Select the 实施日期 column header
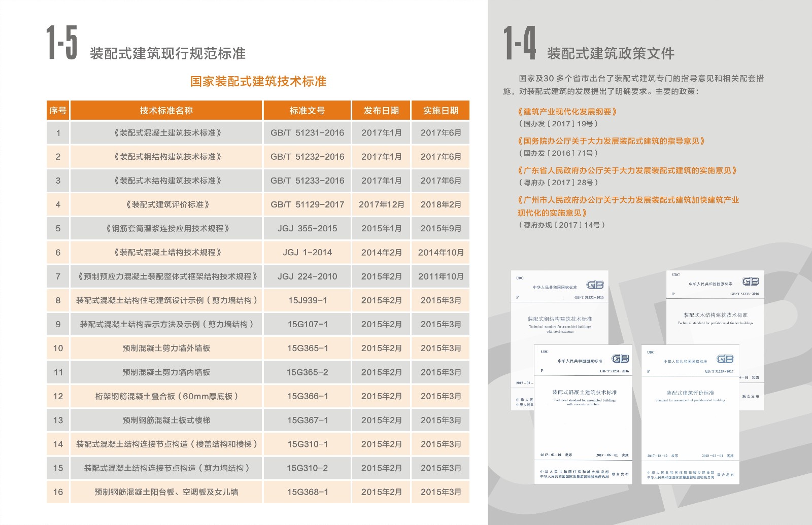Image resolution: width=812 pixels, height=525 pixels. click(x=441, y=111)
